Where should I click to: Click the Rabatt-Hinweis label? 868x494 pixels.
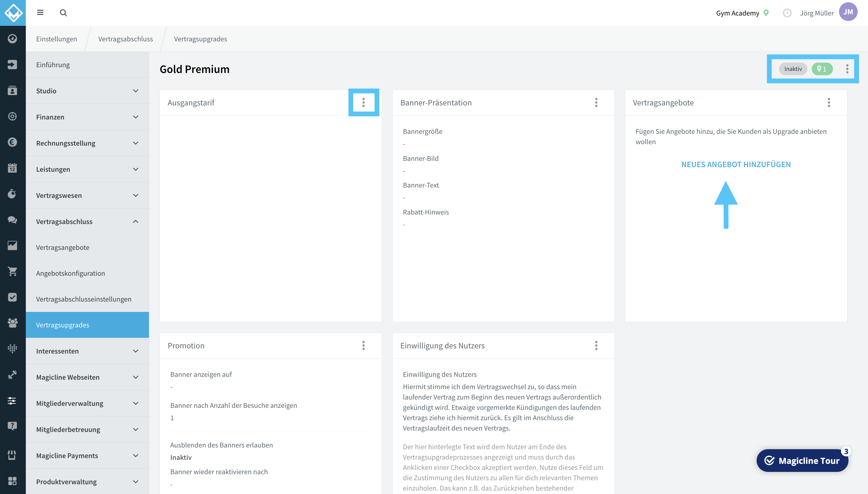(425, 212)
